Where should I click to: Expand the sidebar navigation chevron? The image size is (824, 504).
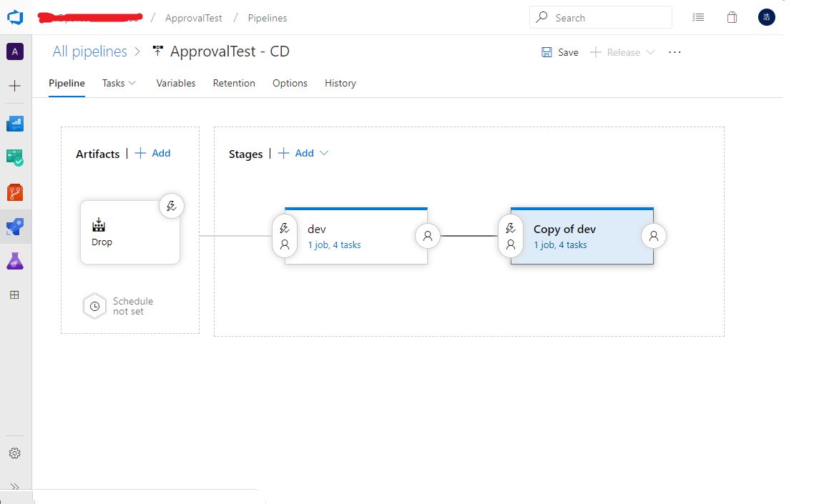15,487
